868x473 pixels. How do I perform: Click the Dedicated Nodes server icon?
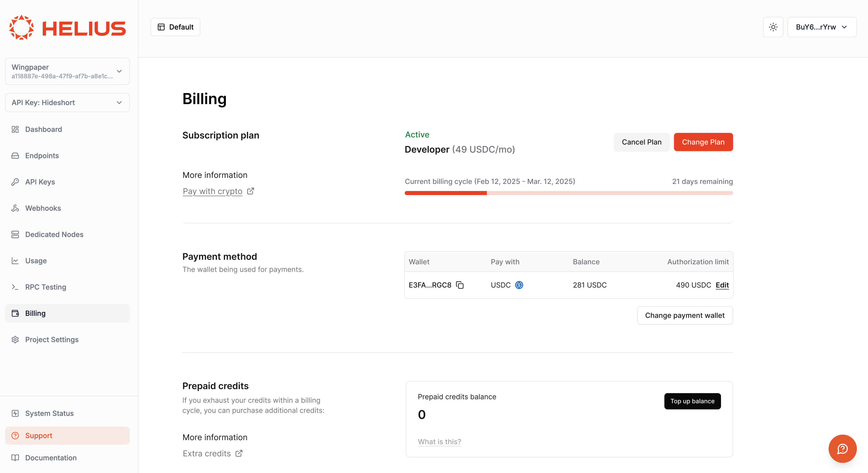pos(15,234)
